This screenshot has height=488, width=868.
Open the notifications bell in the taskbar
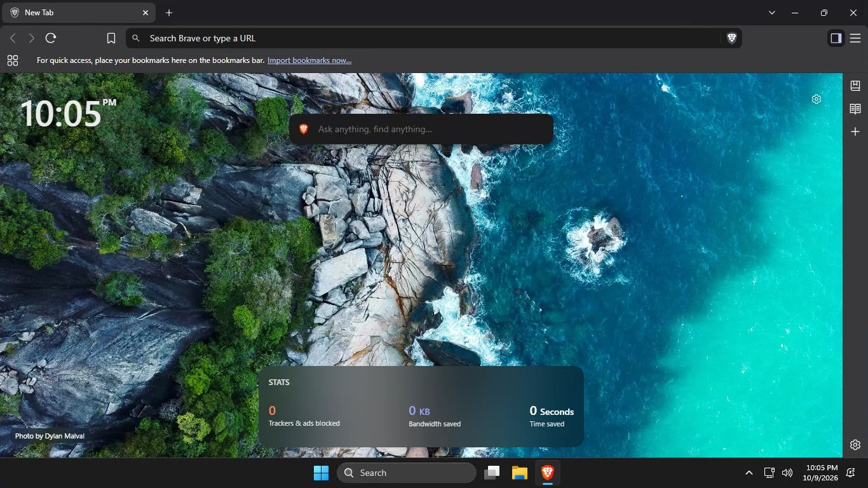851,473
